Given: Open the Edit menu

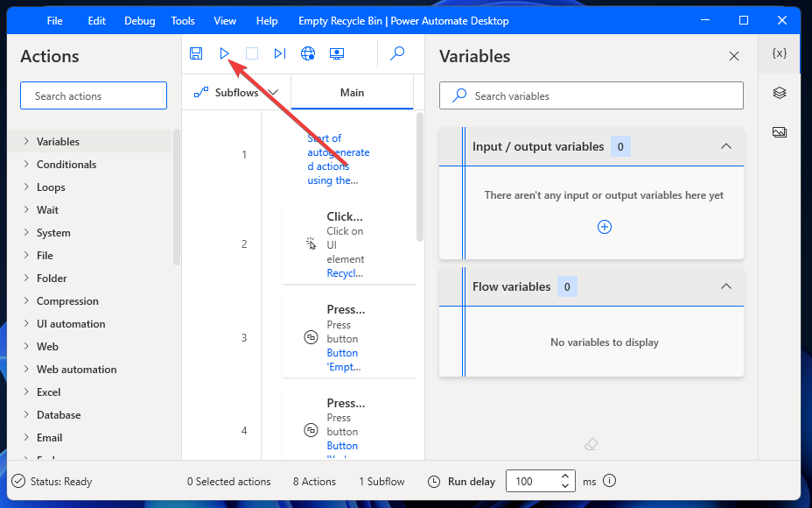Looking at the screenshot, I should pos(96,21).
